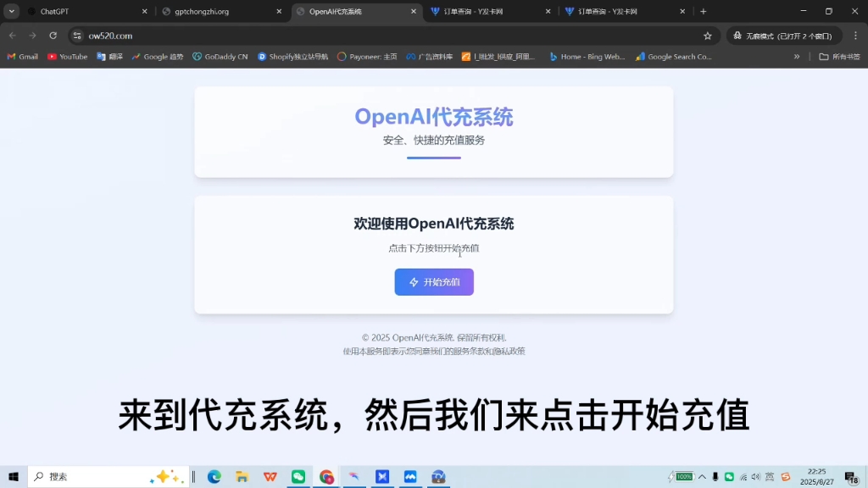Open the Windows Start menu
This screenshot has height=488, width=868.
tap(14, 476)
